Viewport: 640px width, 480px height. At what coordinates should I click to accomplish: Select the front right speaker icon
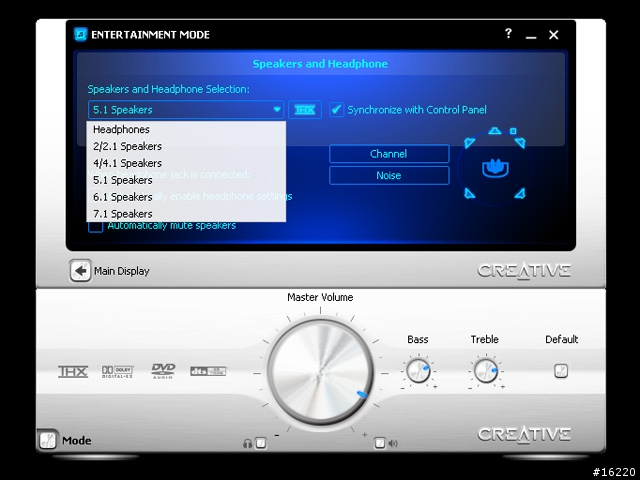(x=520, y=142)
